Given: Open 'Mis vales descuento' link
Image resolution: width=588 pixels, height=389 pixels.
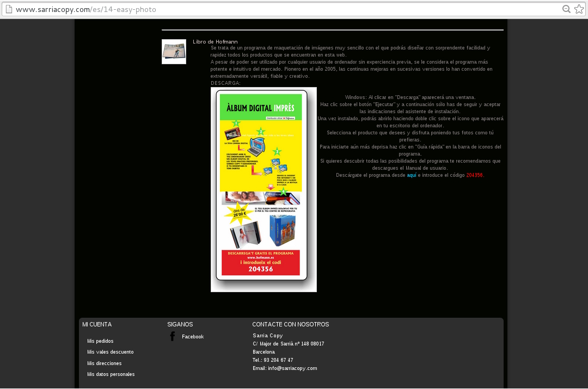Looking at the screenshot, I should tap(110, 352).
